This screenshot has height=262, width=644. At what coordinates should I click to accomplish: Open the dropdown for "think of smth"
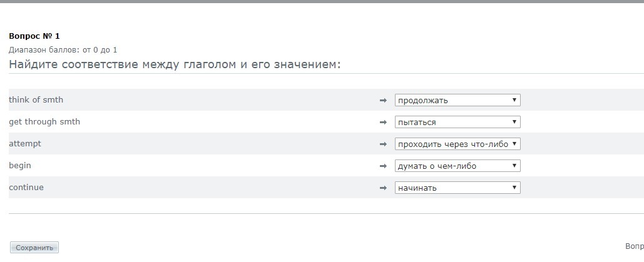click(x=457, y=100)
